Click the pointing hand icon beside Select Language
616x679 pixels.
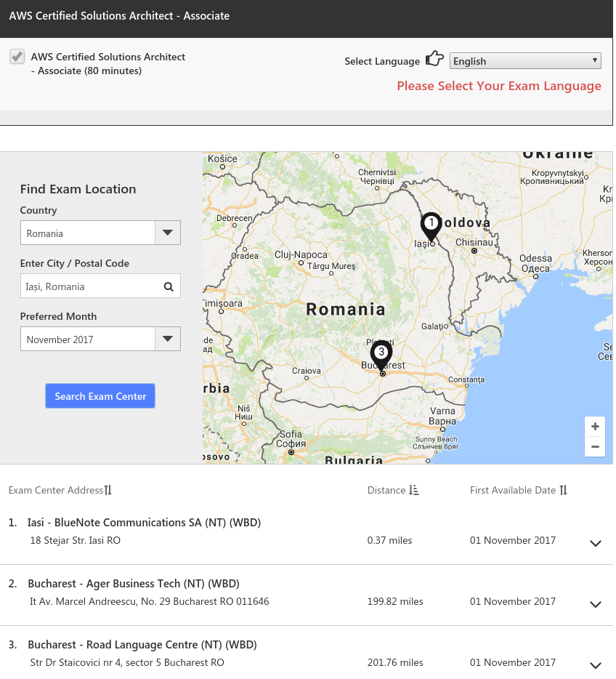click(x=436, y=59)
